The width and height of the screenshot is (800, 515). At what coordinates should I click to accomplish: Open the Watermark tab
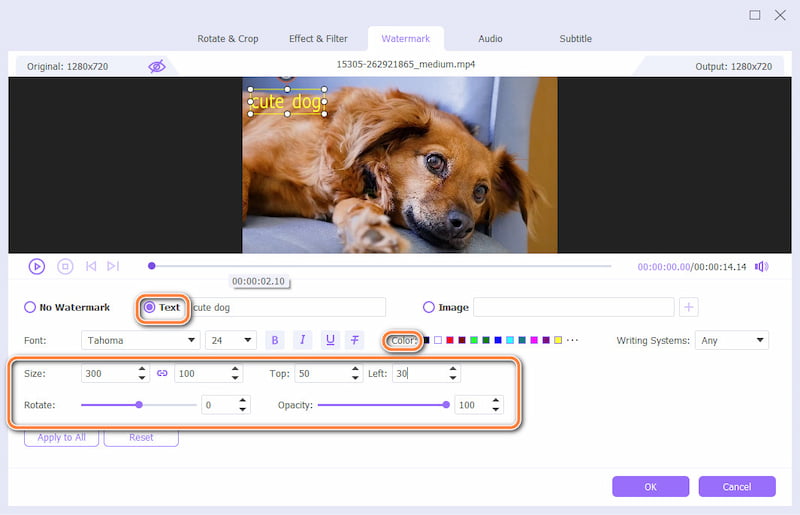(x=406, y=39)
